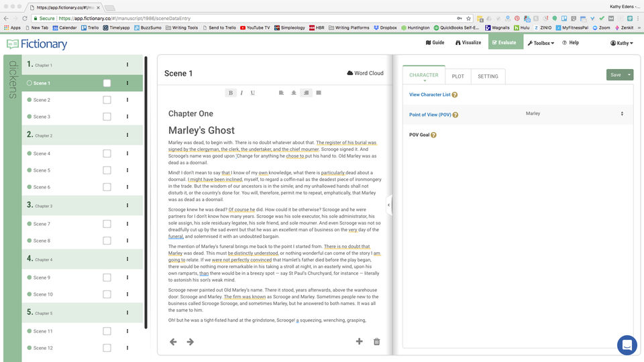Viewport: 644px width, 362px height.
Task: Tick the Scene 1 checkbox
Action: [107, 83]
